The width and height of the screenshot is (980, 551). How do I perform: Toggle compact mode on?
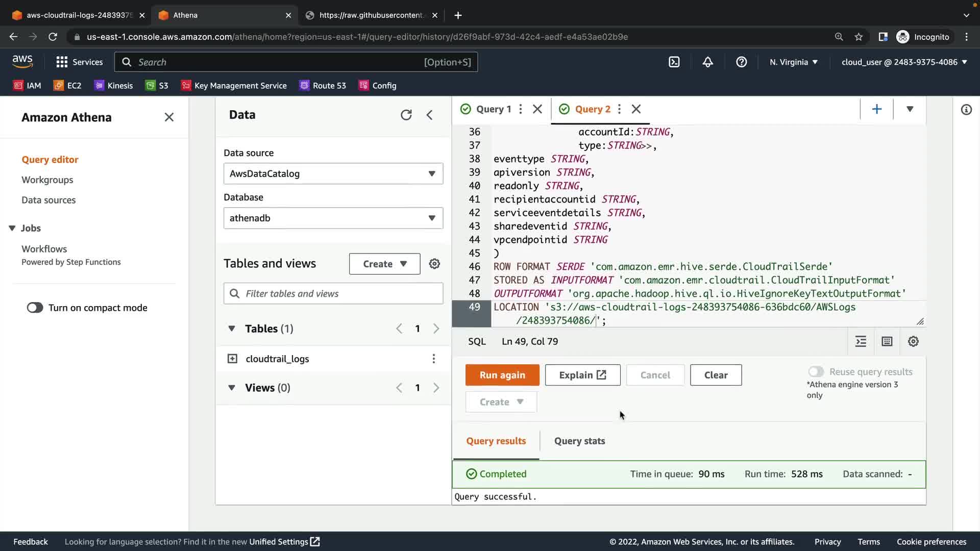tap(35, 308)
